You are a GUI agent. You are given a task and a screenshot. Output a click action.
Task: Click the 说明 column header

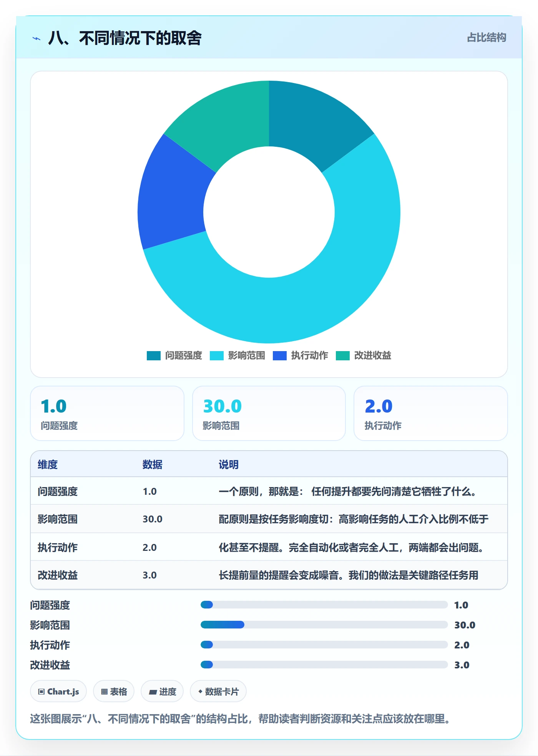tap(229, 464)
